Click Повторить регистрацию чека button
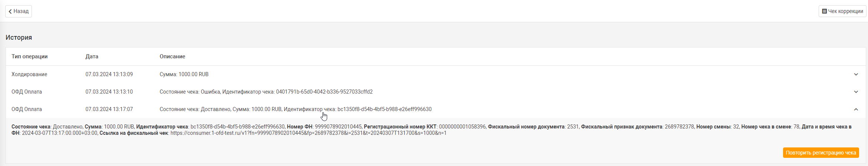 [821, 153]
